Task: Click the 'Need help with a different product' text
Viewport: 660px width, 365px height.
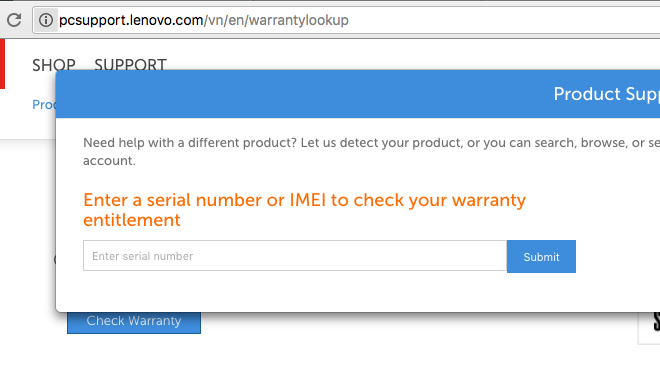Action: pos(190,143)
